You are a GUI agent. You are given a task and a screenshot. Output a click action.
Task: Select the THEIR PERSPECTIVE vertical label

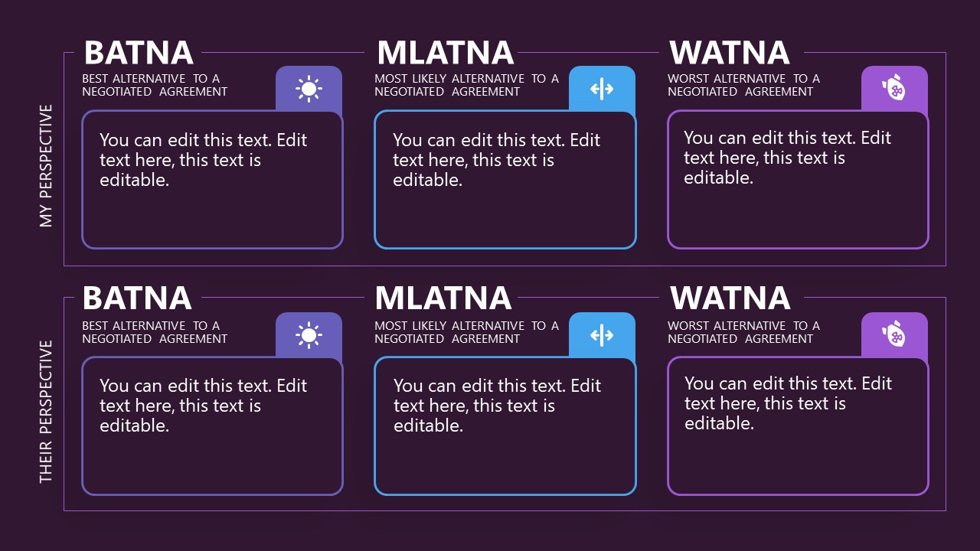[47, 412]
